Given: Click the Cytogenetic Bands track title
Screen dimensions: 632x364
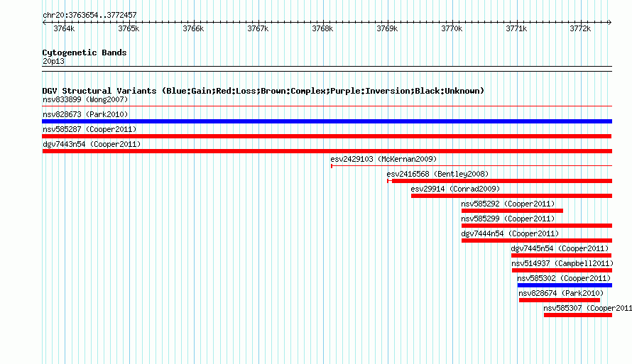Looking at the screenshot, I should point(85,53).
